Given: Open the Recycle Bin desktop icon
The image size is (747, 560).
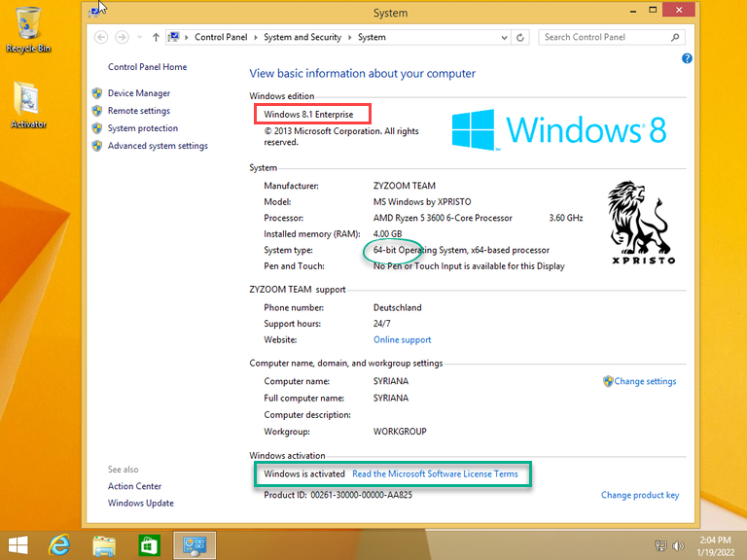Looking at the screenshot, I should coord(28,29).
